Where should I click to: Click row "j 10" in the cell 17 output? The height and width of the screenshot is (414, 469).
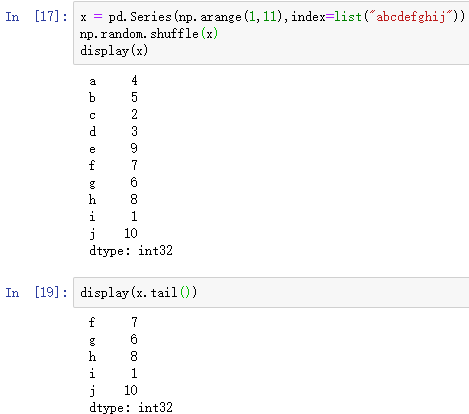coord(113,234)
